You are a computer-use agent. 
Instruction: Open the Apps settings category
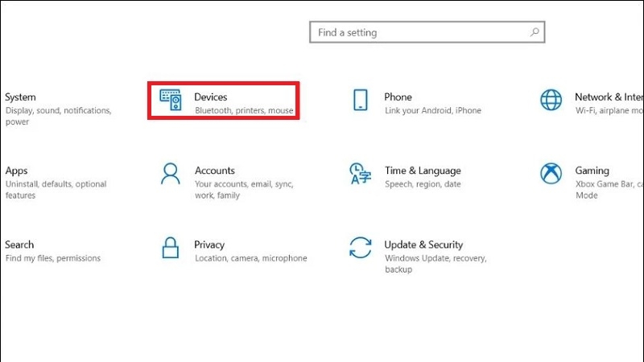click(x=16, y=171)
